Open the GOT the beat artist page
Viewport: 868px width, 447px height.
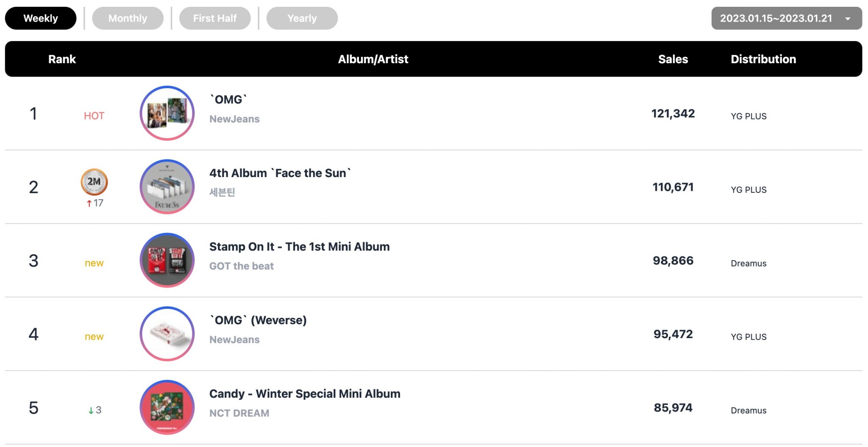click(x=242, y=266)
